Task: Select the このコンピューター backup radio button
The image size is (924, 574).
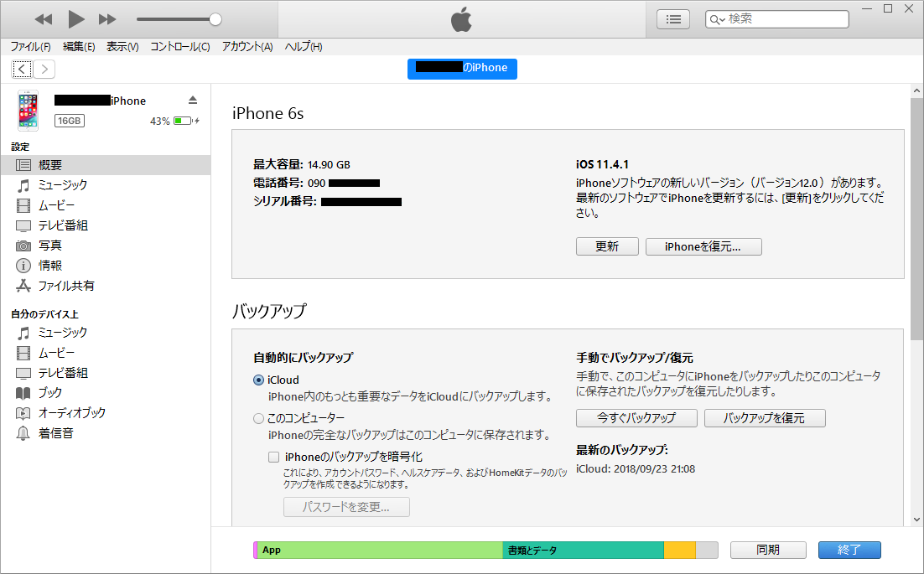Action: click(258, 419)
